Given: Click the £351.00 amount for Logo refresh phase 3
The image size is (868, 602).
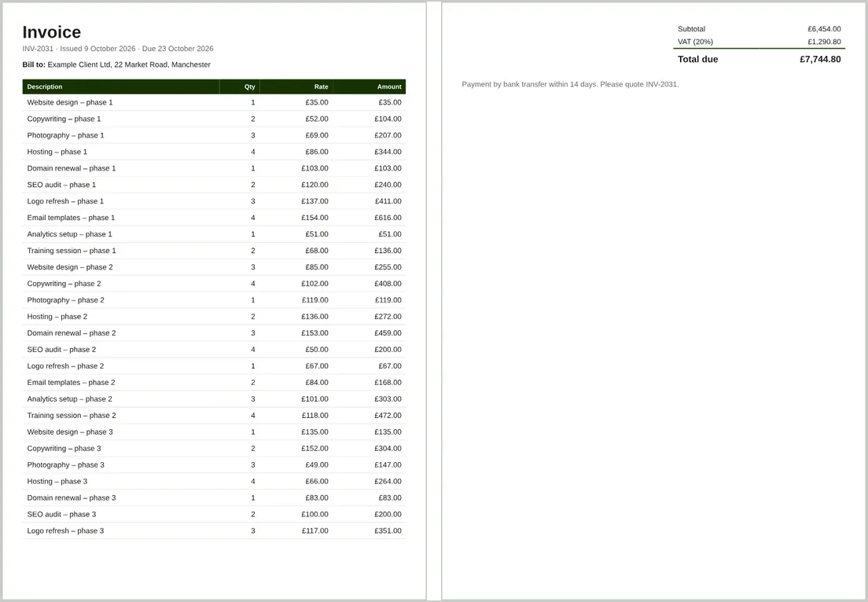Looking at the screenshot, I should (388, 531).
